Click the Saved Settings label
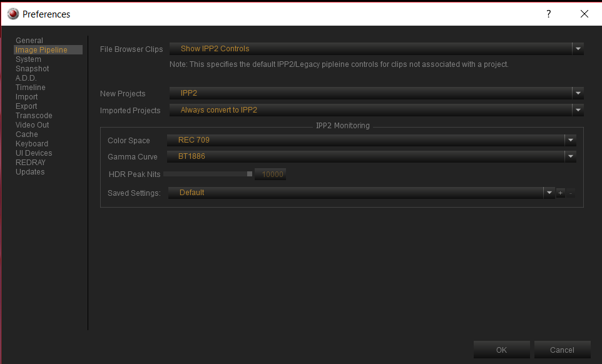The width and height of the screenshot is (602, 364). [x=134, y=193]
